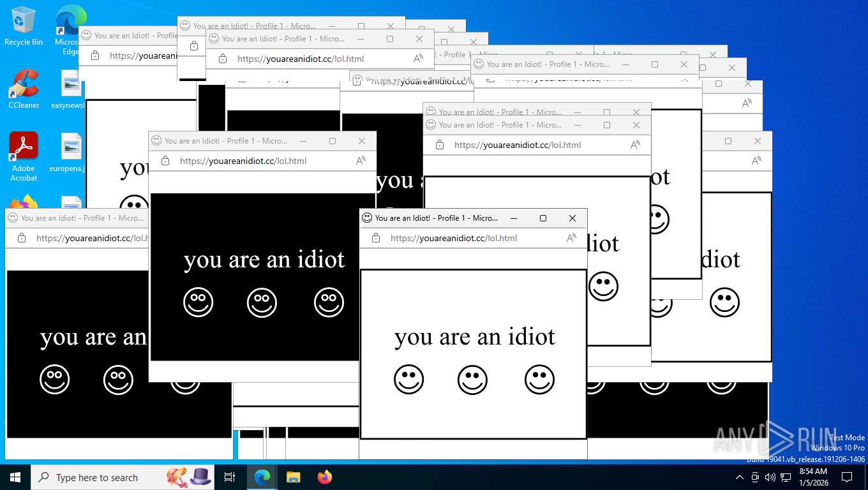Minimize the center-left black popup window

point(303,141)
